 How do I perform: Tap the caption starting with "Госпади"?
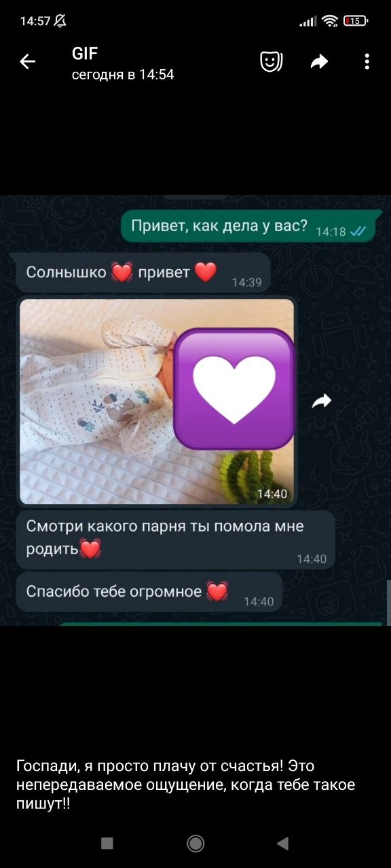tap(186, 785)
